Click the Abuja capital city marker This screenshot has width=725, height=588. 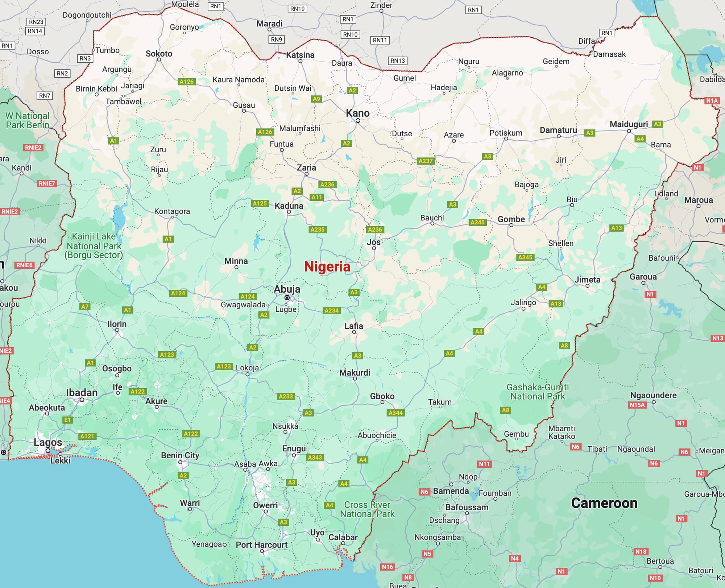287,298
